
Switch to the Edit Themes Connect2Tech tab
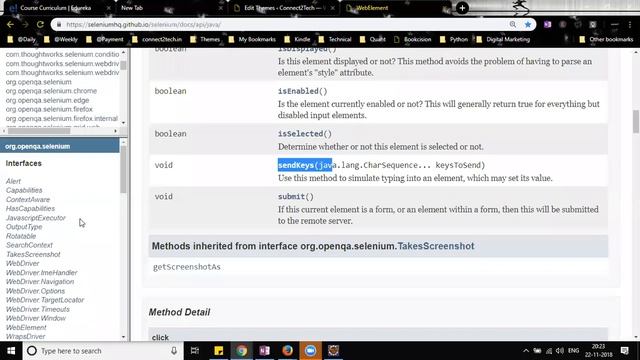(284, 8)
